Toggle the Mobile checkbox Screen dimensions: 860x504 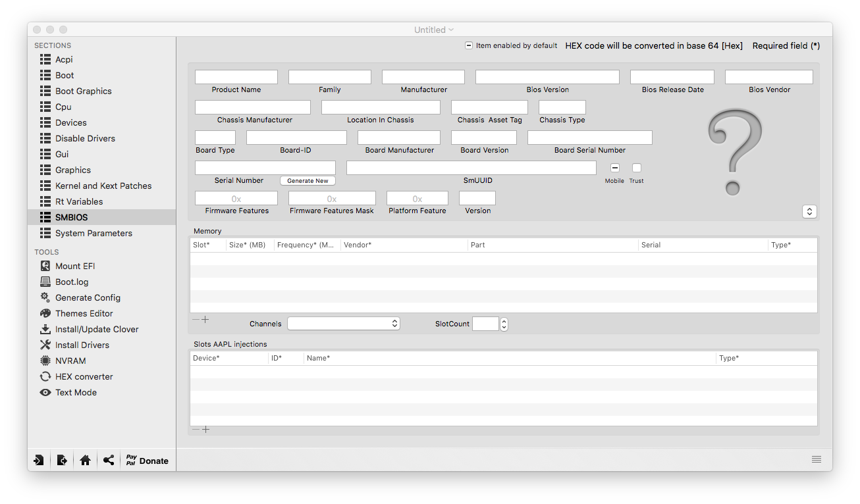click(x=614, y=168)
